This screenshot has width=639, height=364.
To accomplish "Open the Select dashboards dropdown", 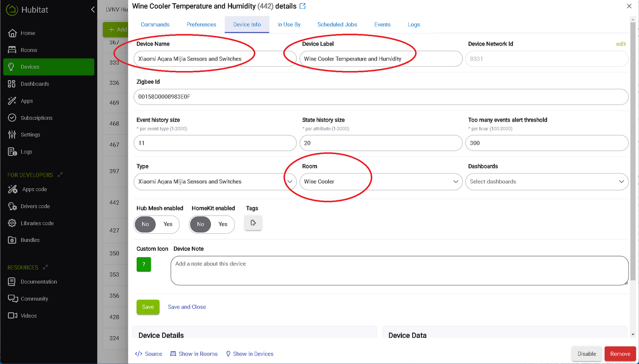I will [547, 182].
